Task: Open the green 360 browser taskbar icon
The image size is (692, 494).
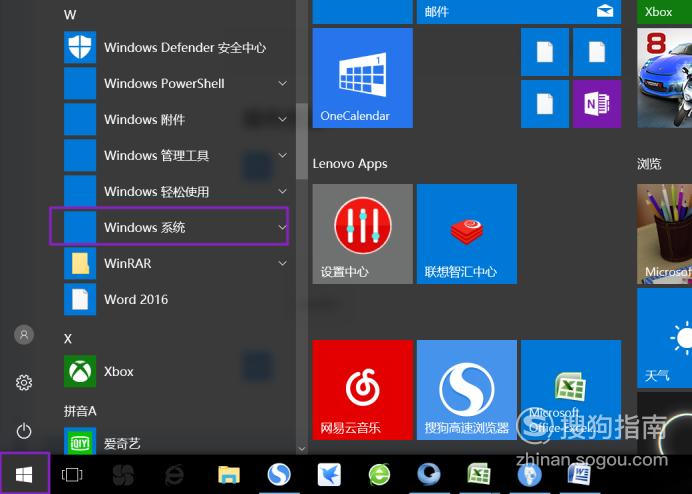Action: pos(380,475)
